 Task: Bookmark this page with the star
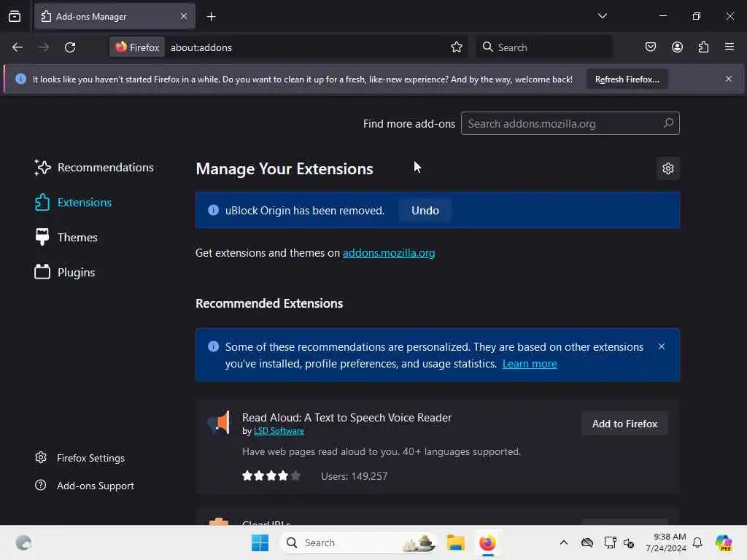(x=457, y=47)
